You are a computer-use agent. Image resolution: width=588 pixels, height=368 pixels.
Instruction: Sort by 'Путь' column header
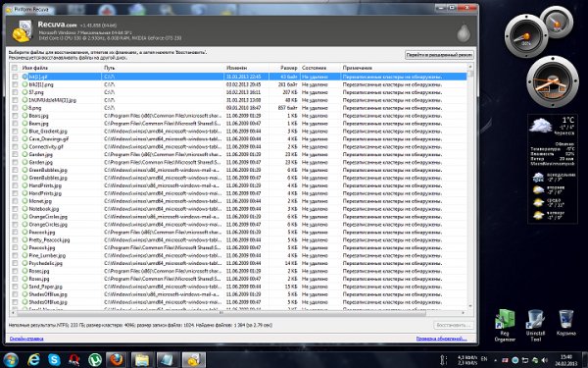click(x=163, y=68)
